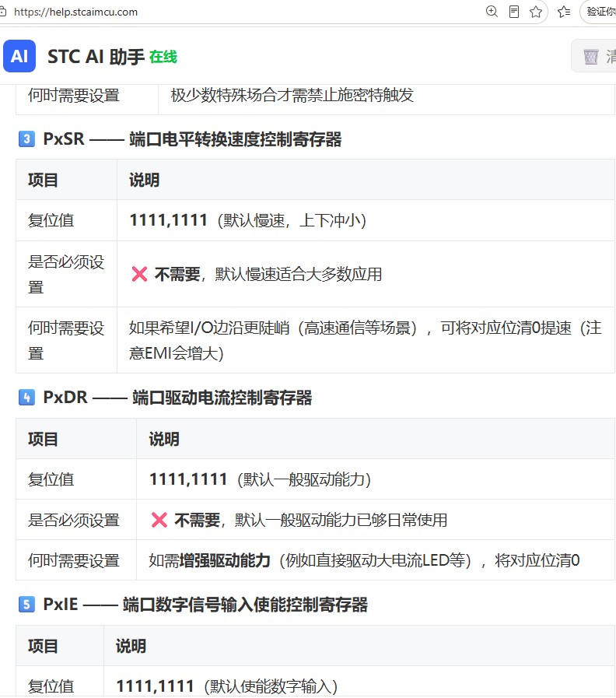Image resolution: width=616 pixels, height=698 pixels.
Task: Click the STC AI 助手 title
Action: (x=96, y=57)
